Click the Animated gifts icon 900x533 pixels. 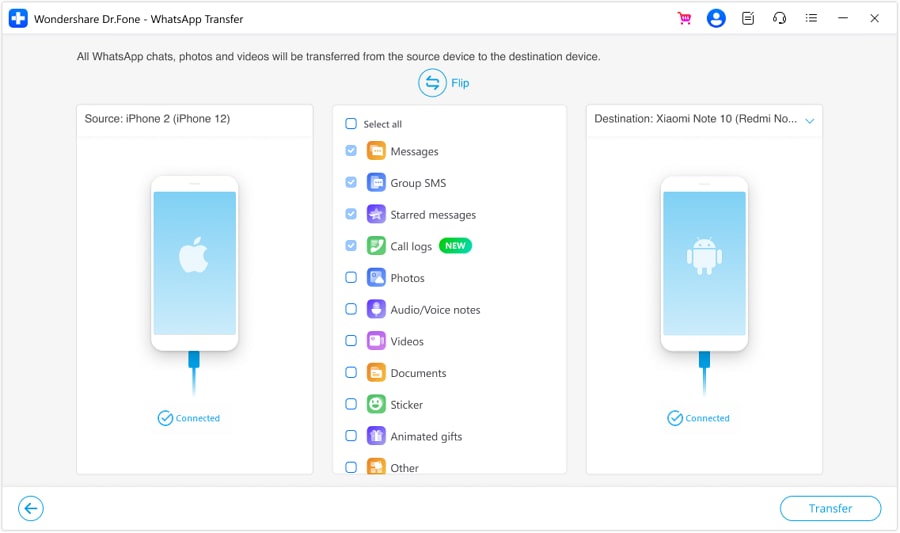(x=376, y=436)
